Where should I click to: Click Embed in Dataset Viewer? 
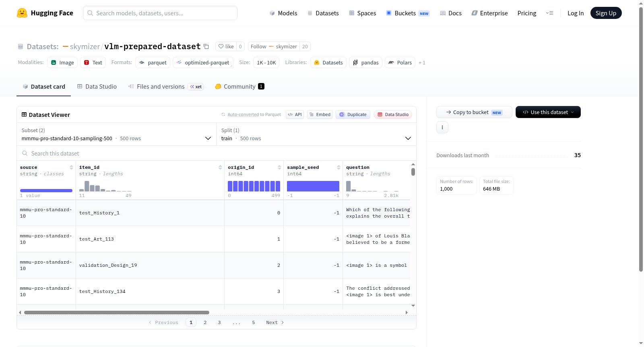[x=320, y=114]
